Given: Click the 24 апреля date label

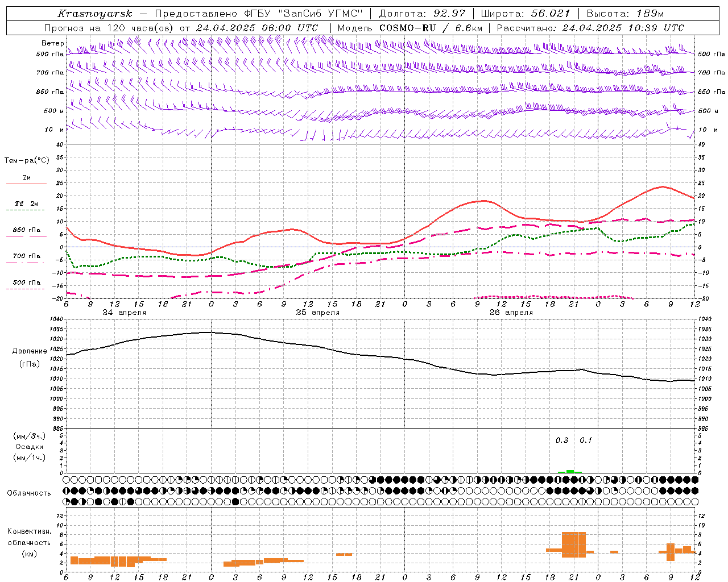Looking at the screenshot, I should point(124,313).
